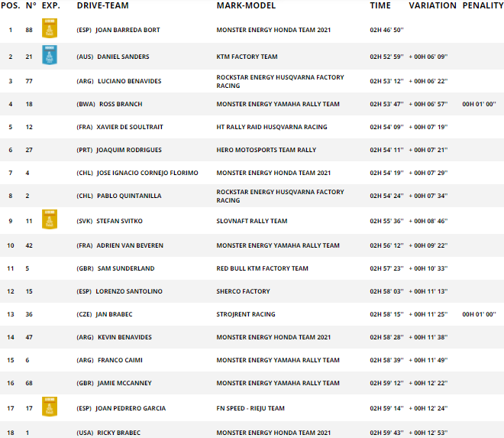
Task: Click HERO MOTOSPORTS TEAM RALLY team
Action: (x=267, y=150)
